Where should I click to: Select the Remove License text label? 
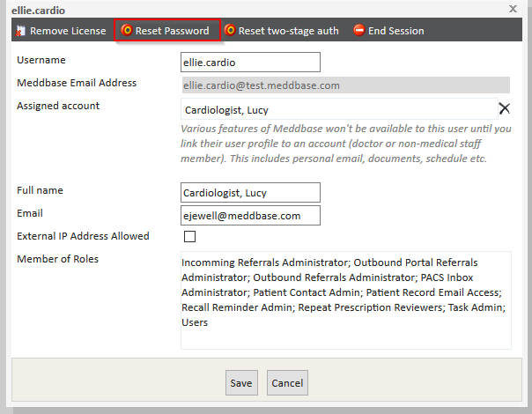[x=68, y=31]
